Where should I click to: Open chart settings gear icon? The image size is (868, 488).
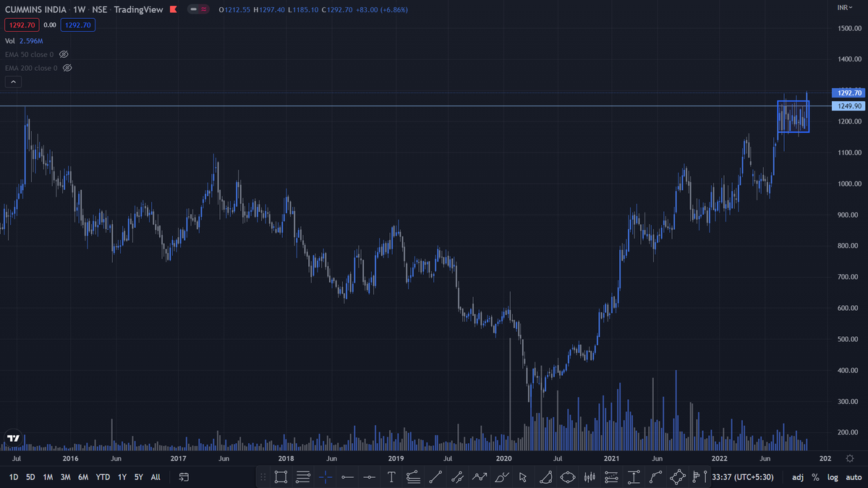848,458
